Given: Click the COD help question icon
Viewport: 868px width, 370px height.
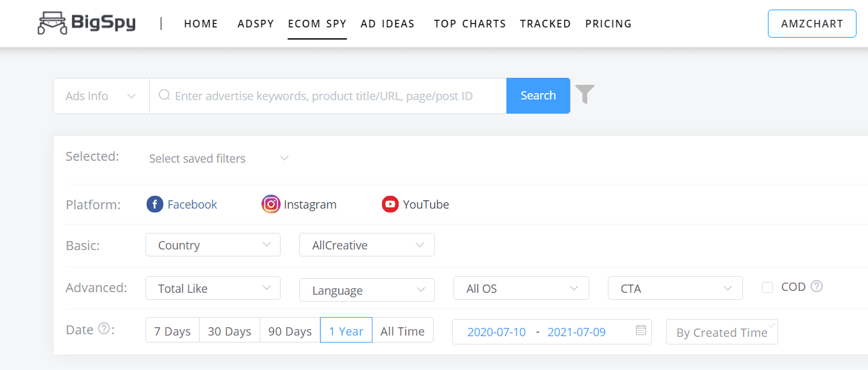Looking at the screenshot, I should [x=816, y=286].
